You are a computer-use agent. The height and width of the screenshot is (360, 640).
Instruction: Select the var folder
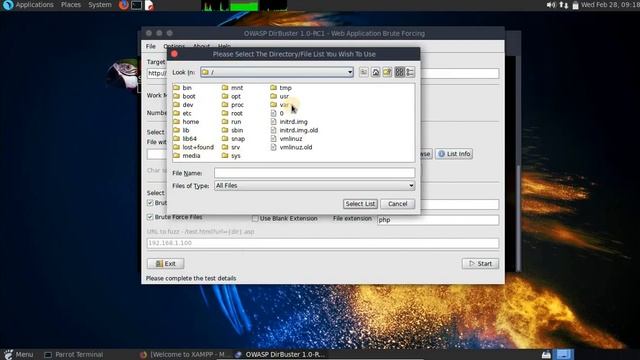coord(280,105)
